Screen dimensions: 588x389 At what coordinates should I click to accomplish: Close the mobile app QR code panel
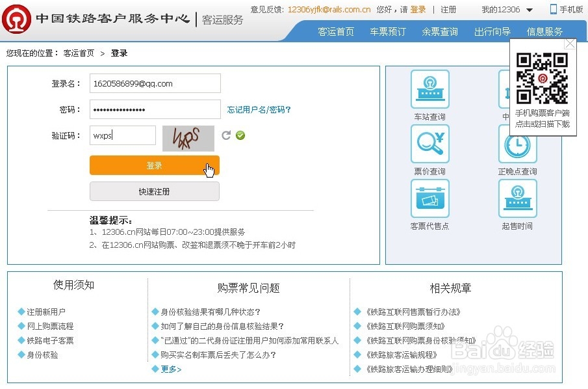[x=570, y=43]
